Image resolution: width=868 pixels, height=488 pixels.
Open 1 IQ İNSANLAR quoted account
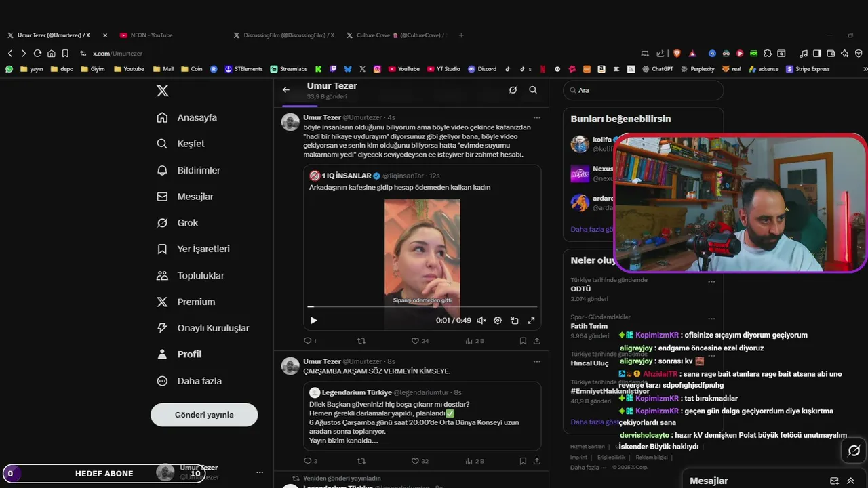tap(347, 176)
